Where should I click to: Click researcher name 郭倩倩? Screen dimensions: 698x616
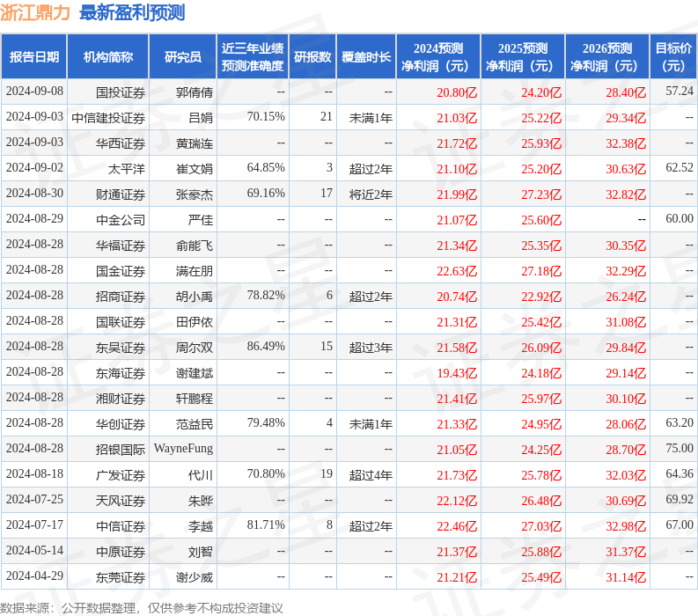click(x=195, y=92)
